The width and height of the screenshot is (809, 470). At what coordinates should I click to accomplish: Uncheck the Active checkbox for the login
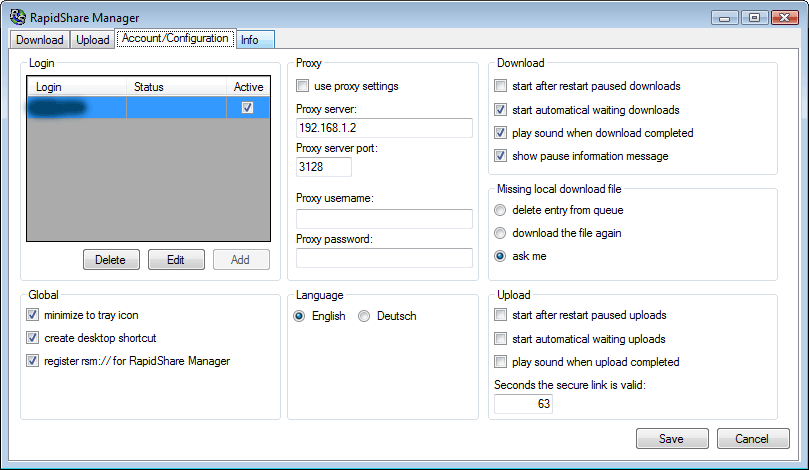pyautogui.click(x=248, y=107)
